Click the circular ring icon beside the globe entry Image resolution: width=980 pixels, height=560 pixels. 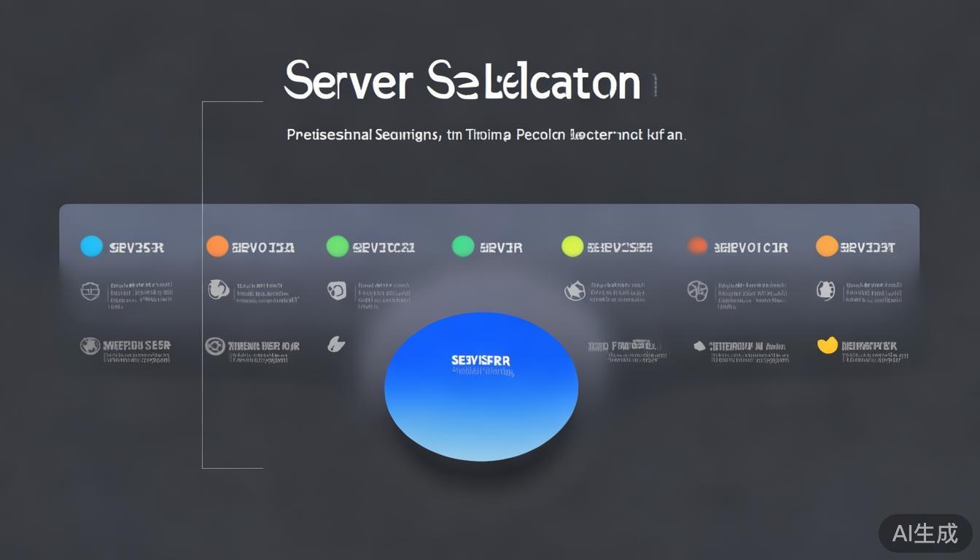215,346
